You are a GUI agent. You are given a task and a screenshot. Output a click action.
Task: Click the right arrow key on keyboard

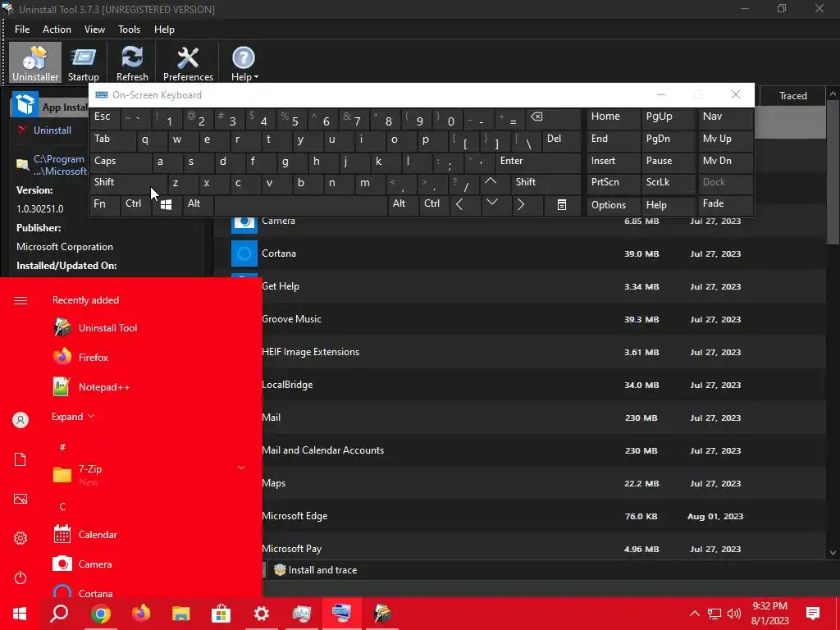pyautogui.click(x=526, y=204)
